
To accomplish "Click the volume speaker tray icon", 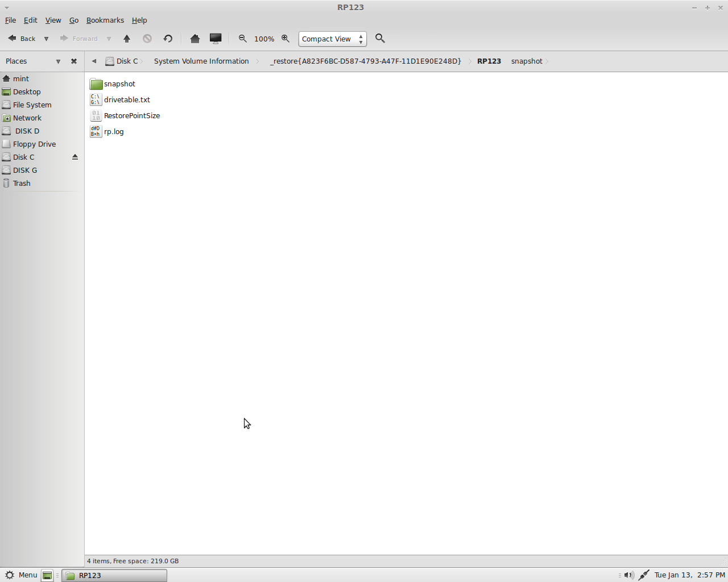I will click(628, 575).
